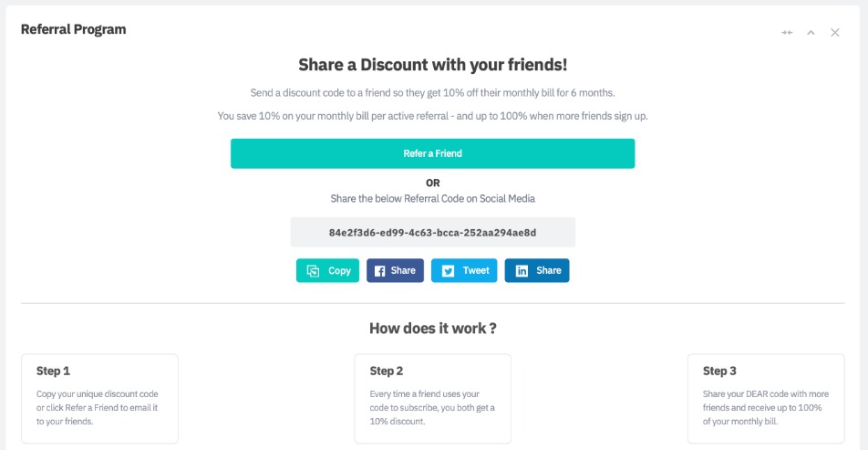868x450 pixels.
Task: Click the Referral Program panel title
Action: point(74,29)
